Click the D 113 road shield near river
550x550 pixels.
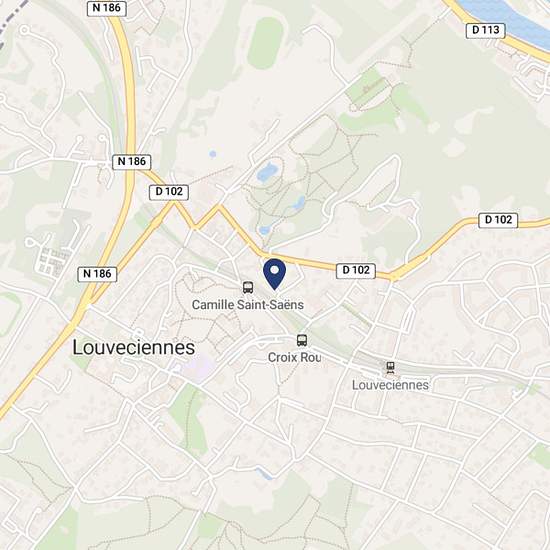click(x=485, y=31)
